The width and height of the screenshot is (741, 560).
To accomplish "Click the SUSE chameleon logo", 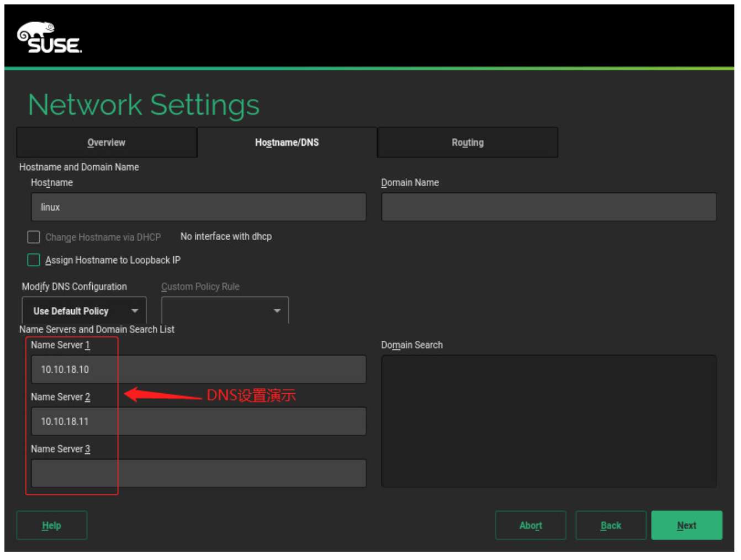I will 49,38.
